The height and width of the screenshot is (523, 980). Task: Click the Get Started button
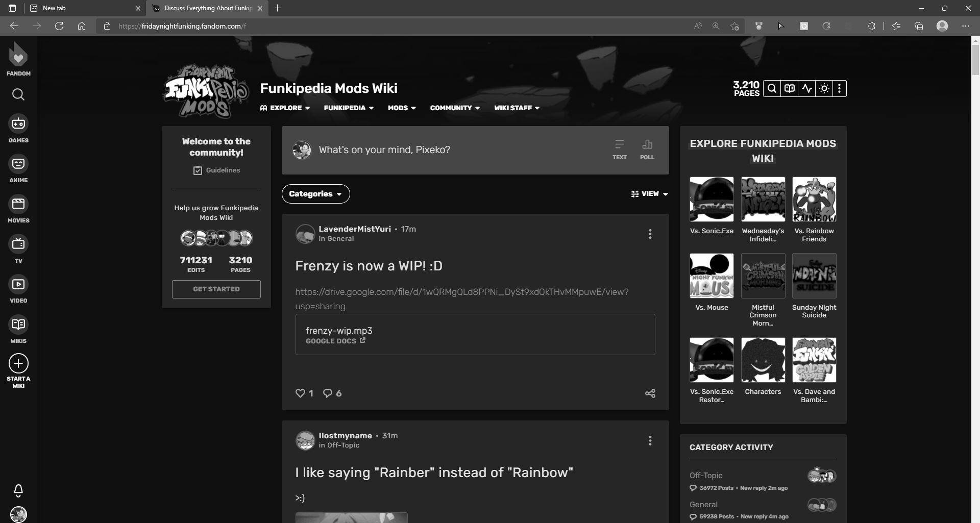pos(216,289)
